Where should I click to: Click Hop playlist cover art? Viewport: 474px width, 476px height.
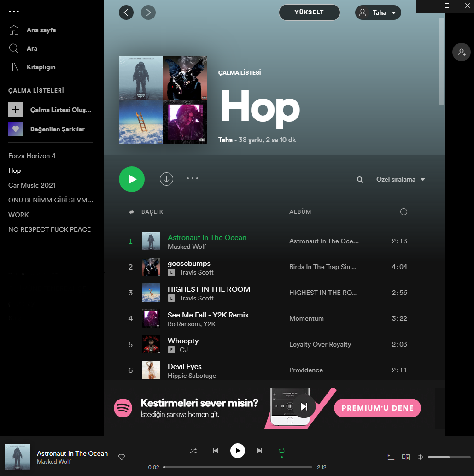click(163, 100)
